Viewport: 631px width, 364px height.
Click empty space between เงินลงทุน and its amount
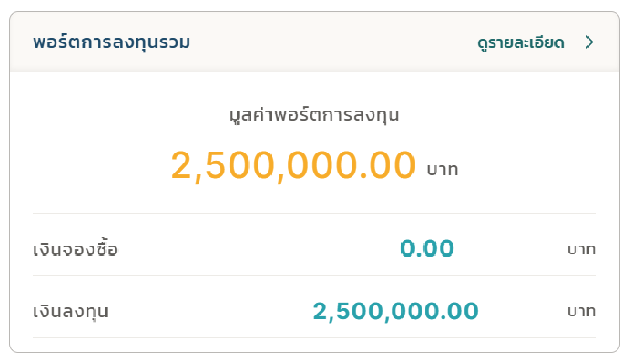point(210,312)
